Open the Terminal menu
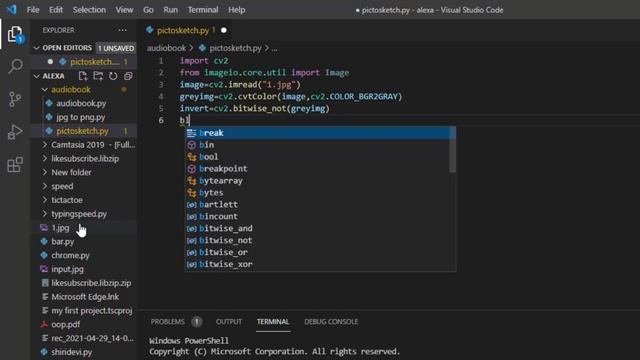This screenshot has height=360, width=640. coord(203,9)
